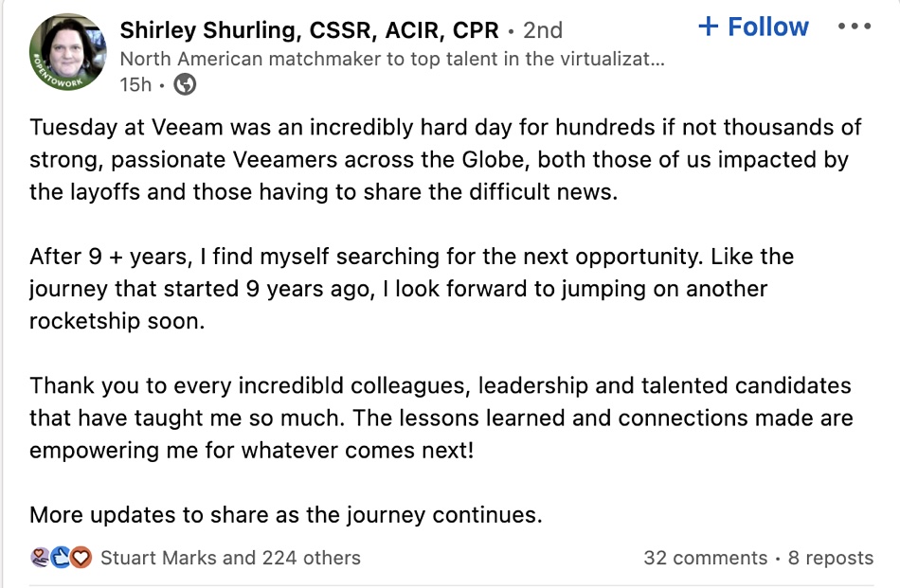This screenshot has height=588, width=900.
Task: Click the After 9 + years paragraph
Action: coord(411,289)
